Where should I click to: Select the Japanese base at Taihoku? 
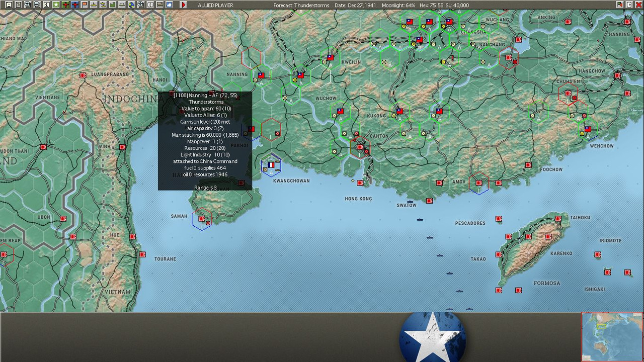tap(558, 219)
